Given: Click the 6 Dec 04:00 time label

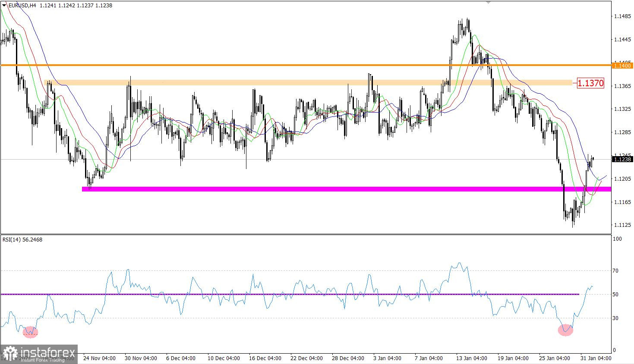Looking at the screenshot, I should tap(181, 358).
